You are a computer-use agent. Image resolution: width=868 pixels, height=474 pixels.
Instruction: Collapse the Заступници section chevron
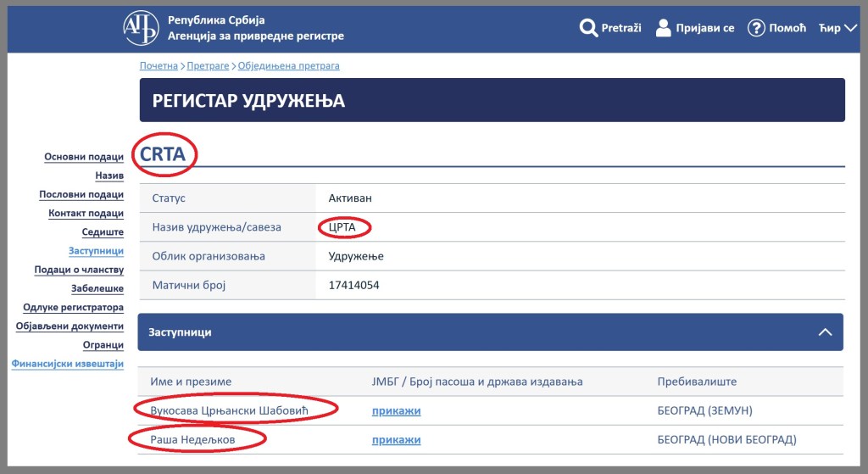[825, 332]
